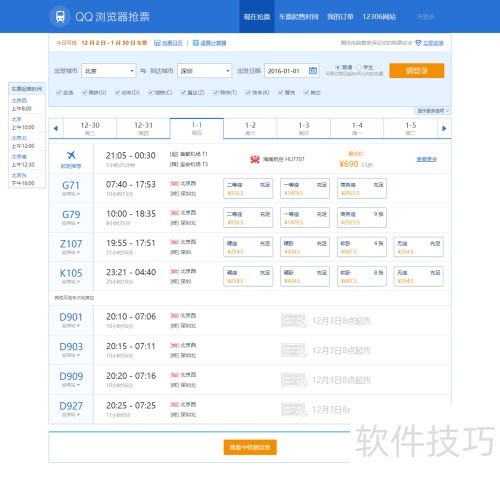Viewport: 500px width, 478px height.
Task: Uncheck the high-speed rail (G) checkbox
Action: tap(85, 92)
